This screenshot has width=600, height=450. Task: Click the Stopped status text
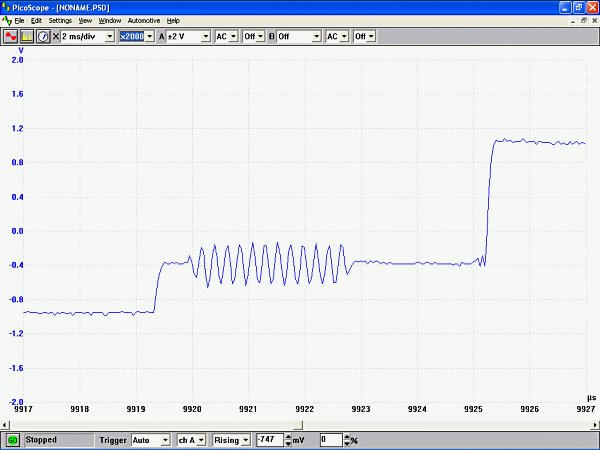click(x=41, y=440)
